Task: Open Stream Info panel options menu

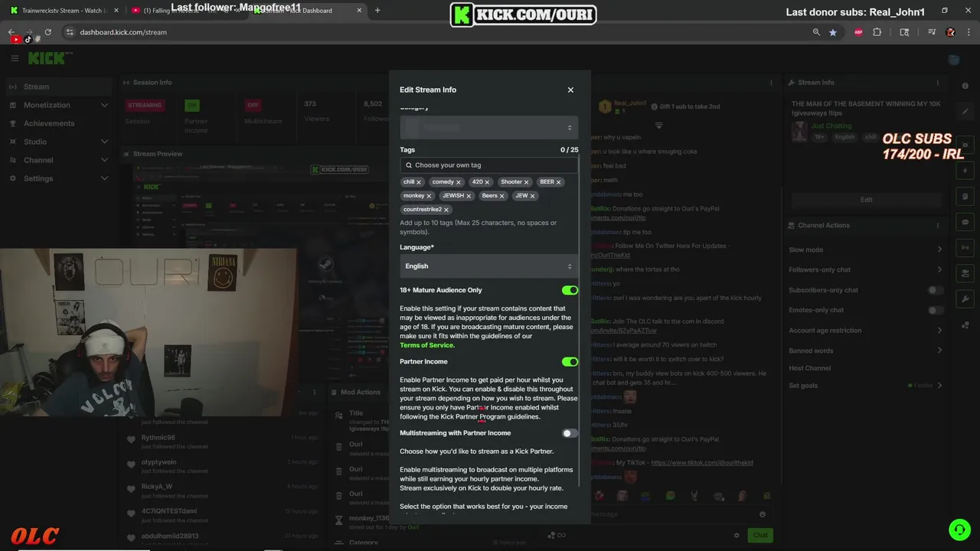Action: click(938, 83)
